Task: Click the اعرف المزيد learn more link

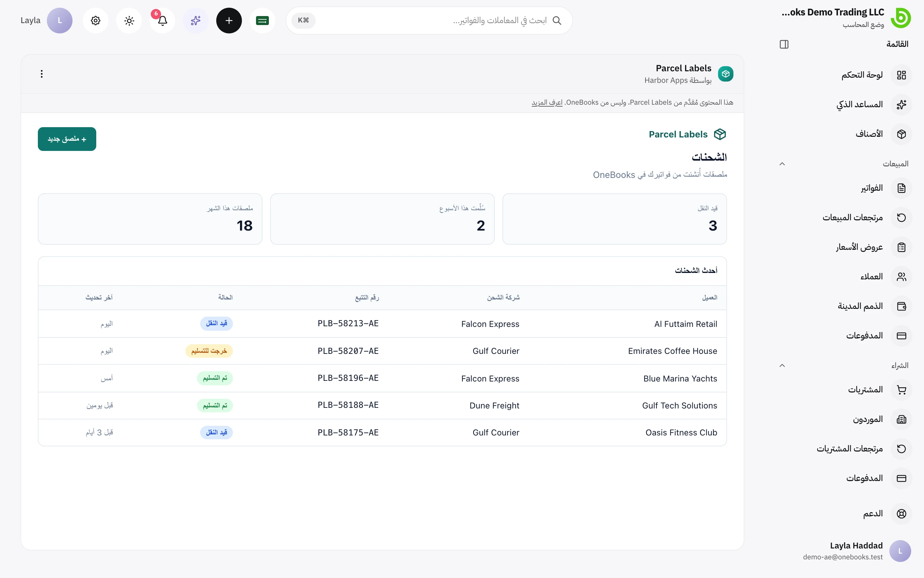Action: pos(547,102)
